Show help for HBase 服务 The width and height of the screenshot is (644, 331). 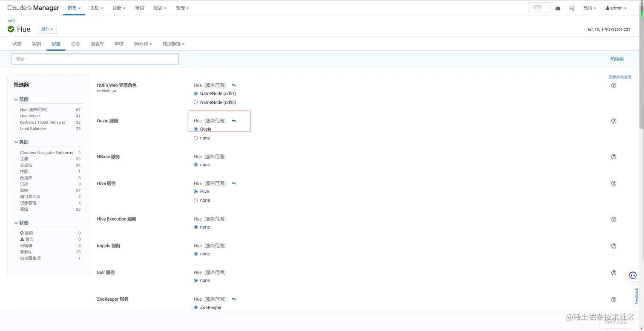point(614,157)
